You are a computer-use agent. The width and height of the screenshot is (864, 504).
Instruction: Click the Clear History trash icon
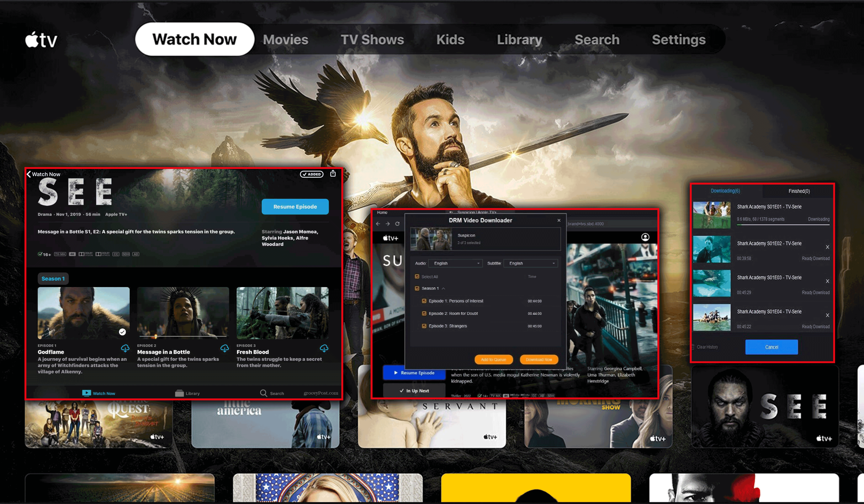[693, 347]
